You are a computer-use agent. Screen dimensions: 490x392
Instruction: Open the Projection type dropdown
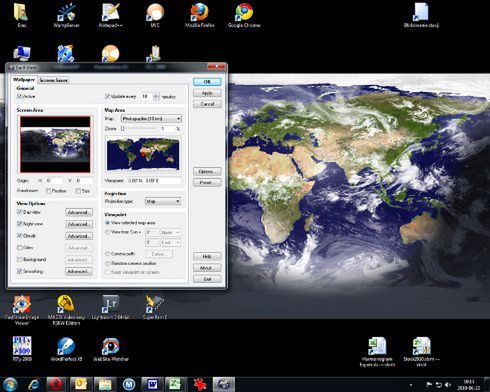point(163,201)
